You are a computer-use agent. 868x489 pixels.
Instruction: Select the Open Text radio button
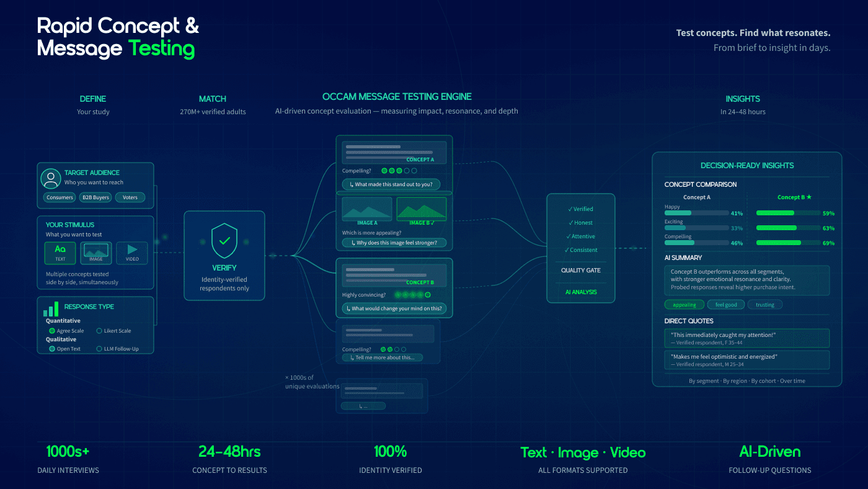pyautogui.click(x=52, y=349)
